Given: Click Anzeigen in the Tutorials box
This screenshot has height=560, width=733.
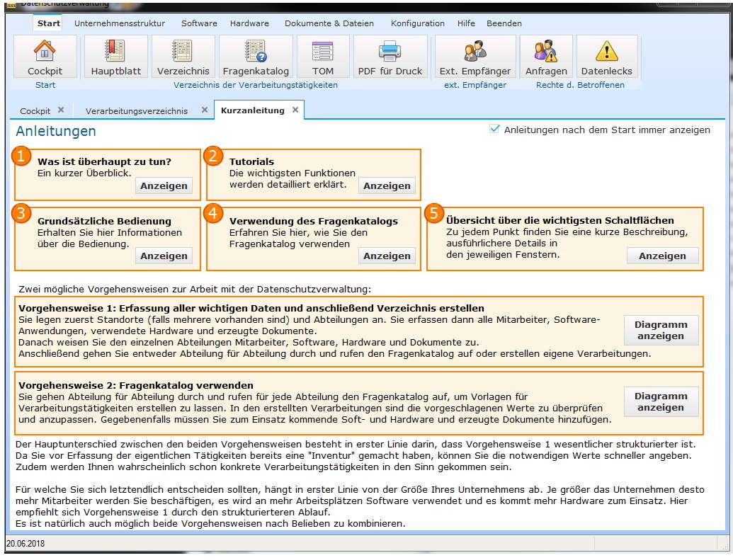Looking at the screenshot, I should (387, 185).
